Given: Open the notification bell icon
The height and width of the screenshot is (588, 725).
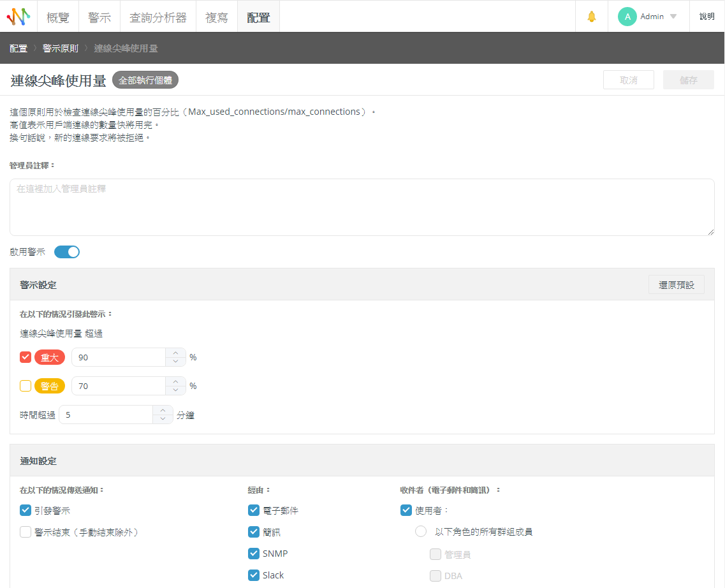Looking at the screenshot, I should (x=592, y=17).
